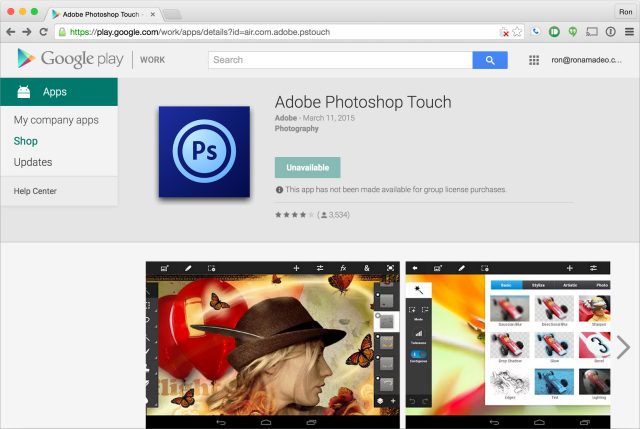The height and width of the screenshot is (429, 640).
Task: Click the browser forward arrow
Action: [27, 32]
